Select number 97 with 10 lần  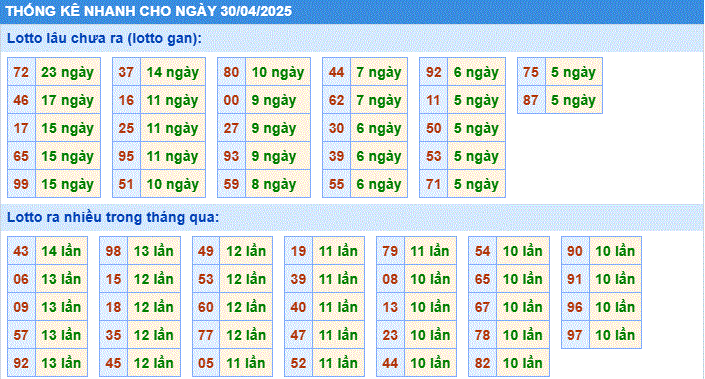575,335
